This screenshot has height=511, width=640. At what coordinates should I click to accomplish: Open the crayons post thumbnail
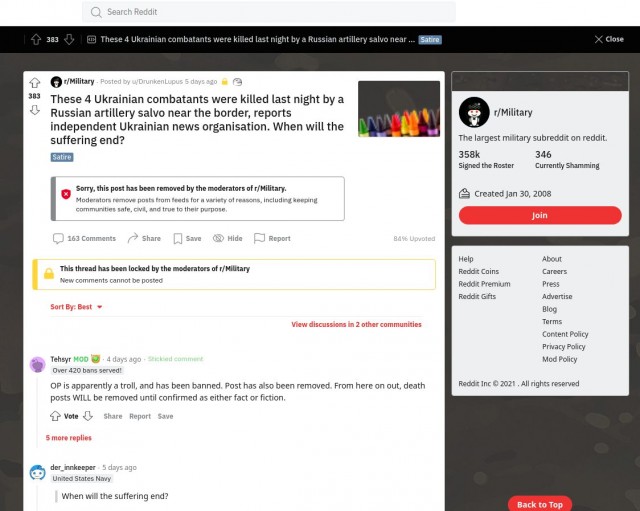(399, 109)
